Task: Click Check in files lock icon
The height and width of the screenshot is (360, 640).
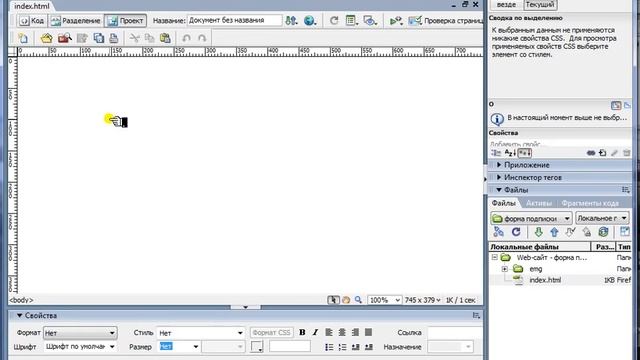Action: tap(587, 232)
